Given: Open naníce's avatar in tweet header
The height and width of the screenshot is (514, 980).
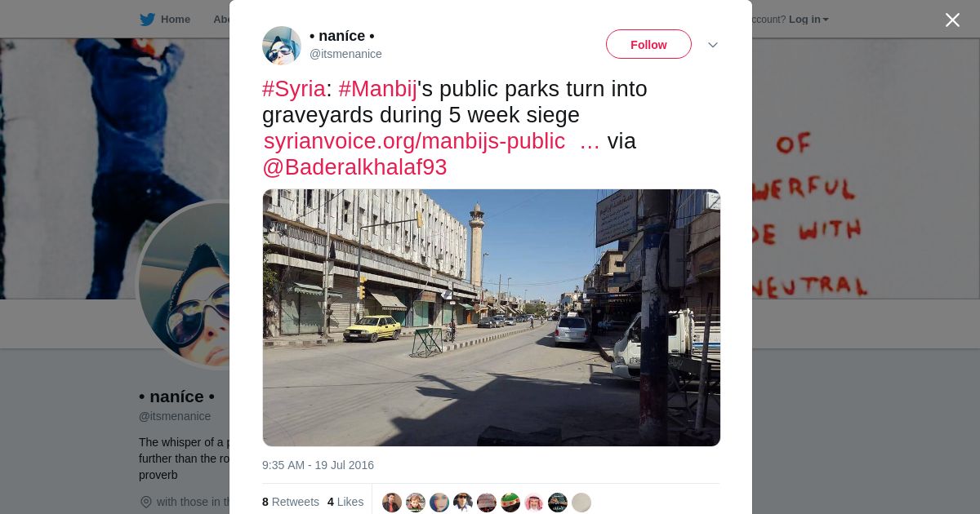Looking at the screenshot, I should click(x=282, y=45).
